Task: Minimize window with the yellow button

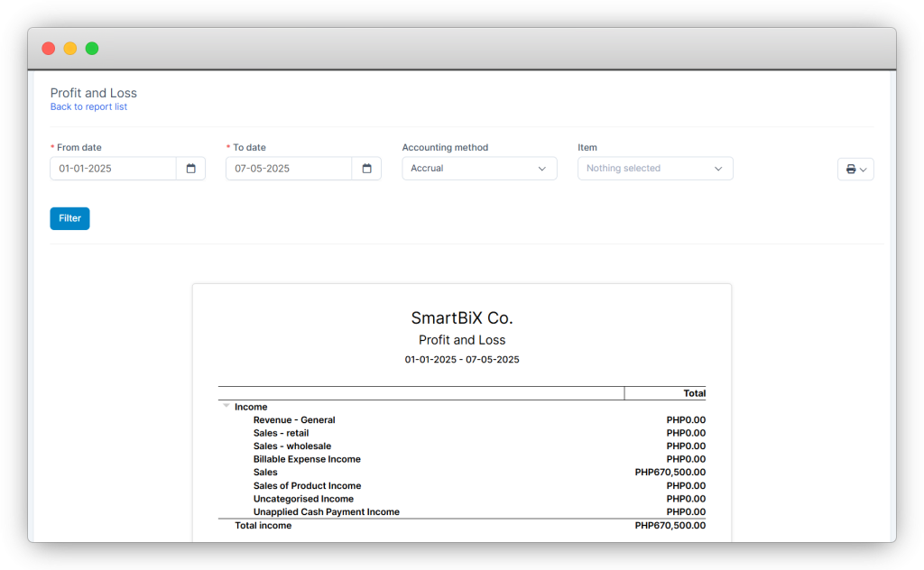Action: tap(70, 49)
